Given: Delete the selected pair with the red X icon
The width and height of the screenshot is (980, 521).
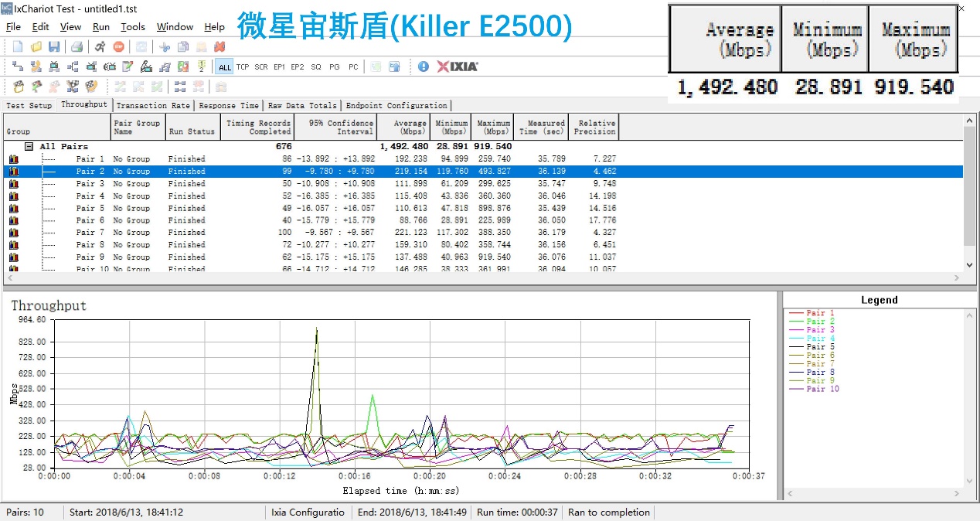Looking at the screenshot, I should [219, 46].
